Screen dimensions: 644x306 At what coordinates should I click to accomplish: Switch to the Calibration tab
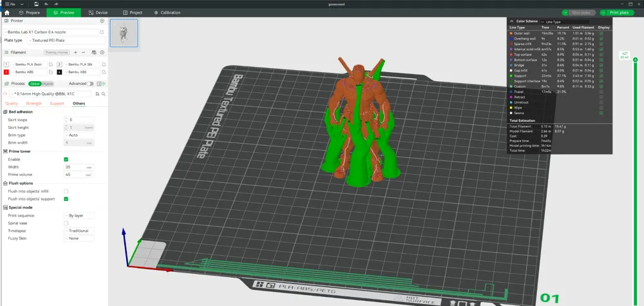point(167,13)
